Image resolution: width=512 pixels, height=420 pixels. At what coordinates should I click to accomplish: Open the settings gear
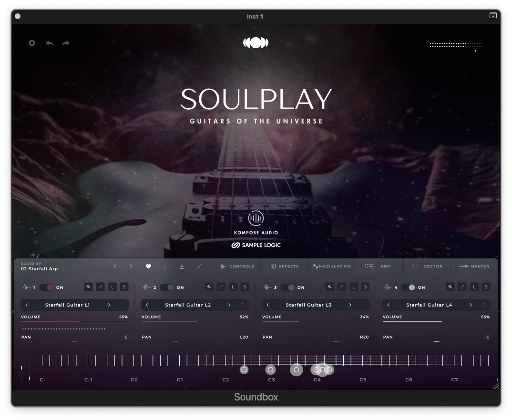tap(31, 43)
